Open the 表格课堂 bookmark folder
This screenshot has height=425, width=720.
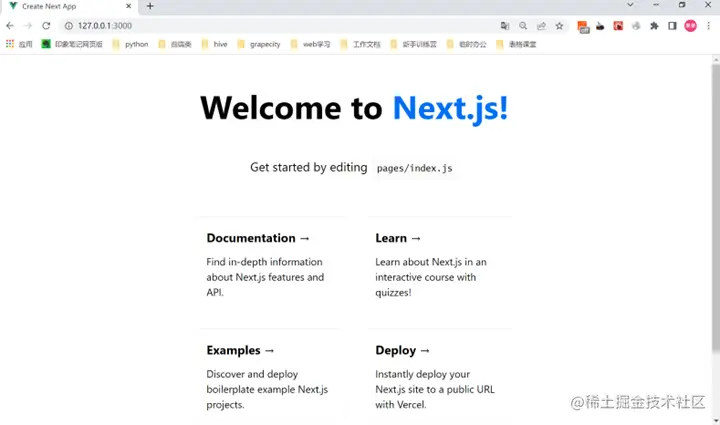516,44
